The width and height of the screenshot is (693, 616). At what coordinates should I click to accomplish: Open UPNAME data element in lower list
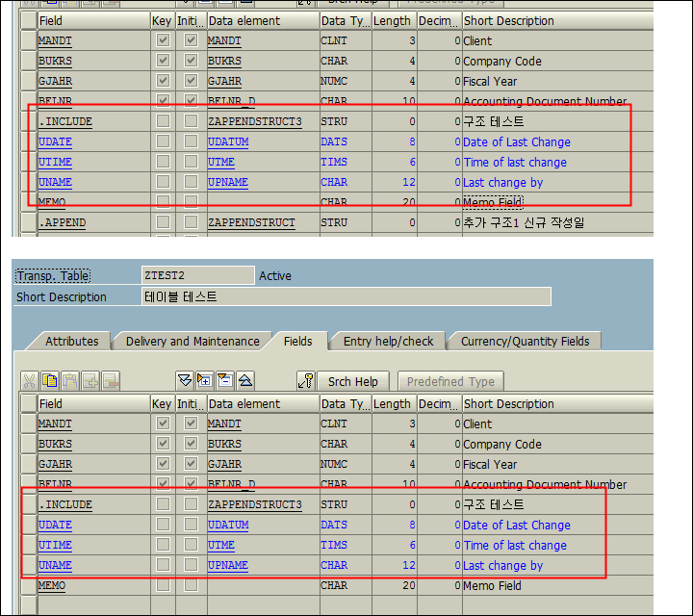click(228, 565)
